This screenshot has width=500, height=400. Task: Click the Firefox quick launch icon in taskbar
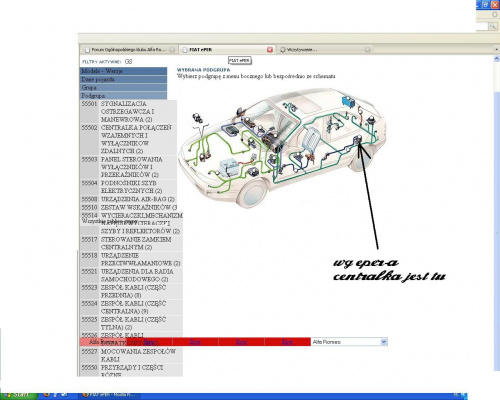coord(47,395)
